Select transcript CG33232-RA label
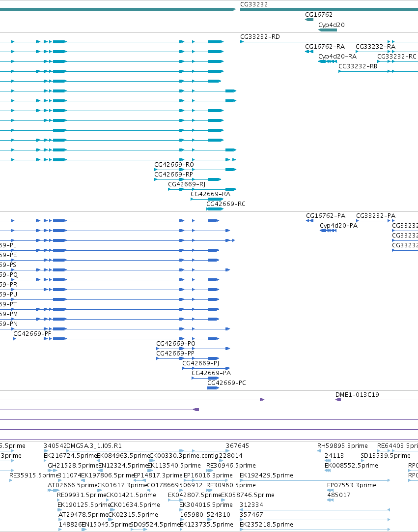 [375, 47]
